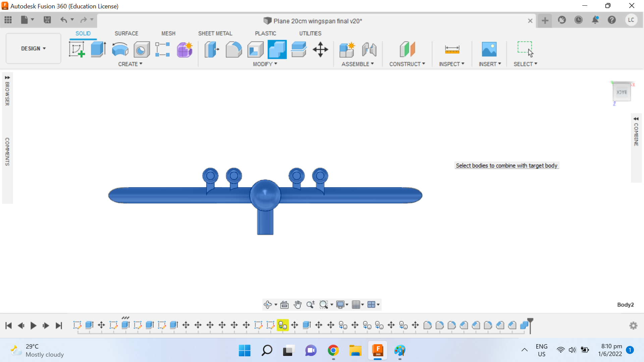Click the Move/Copy arrows icon

tap(320, 50)
